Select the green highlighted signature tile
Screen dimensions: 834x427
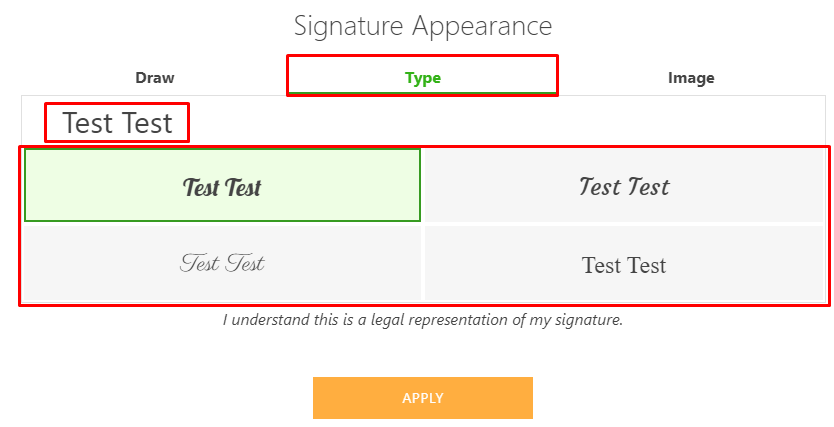(x=222, y=185)
